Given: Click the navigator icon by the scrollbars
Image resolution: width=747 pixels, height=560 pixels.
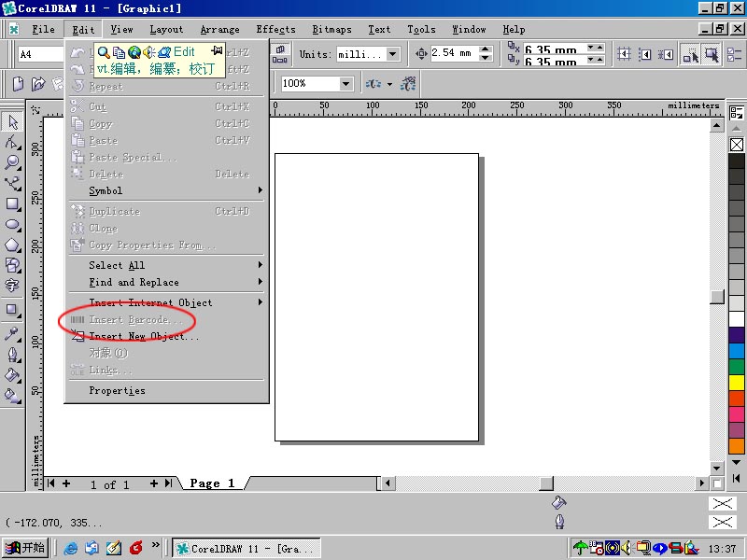Looking at the screenshot, I should tap(716, 483).
